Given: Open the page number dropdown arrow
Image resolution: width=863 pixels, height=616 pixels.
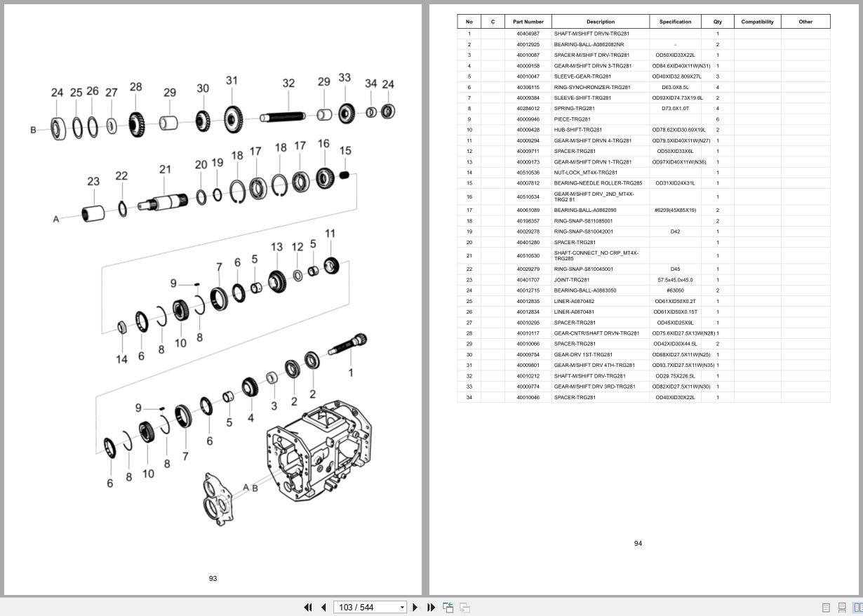Looking at the screenshot, I should pos(402,608).
